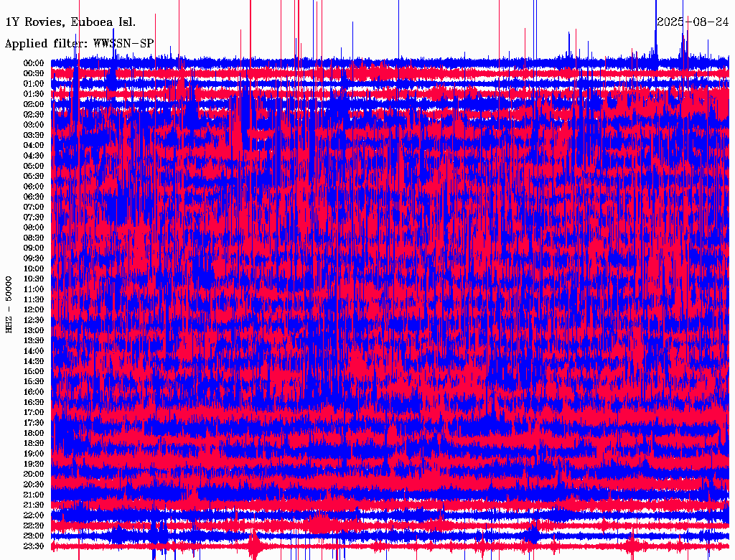735x560 pixels.
Task: Select the 10:30 time row label
Action: coord(34,279)
